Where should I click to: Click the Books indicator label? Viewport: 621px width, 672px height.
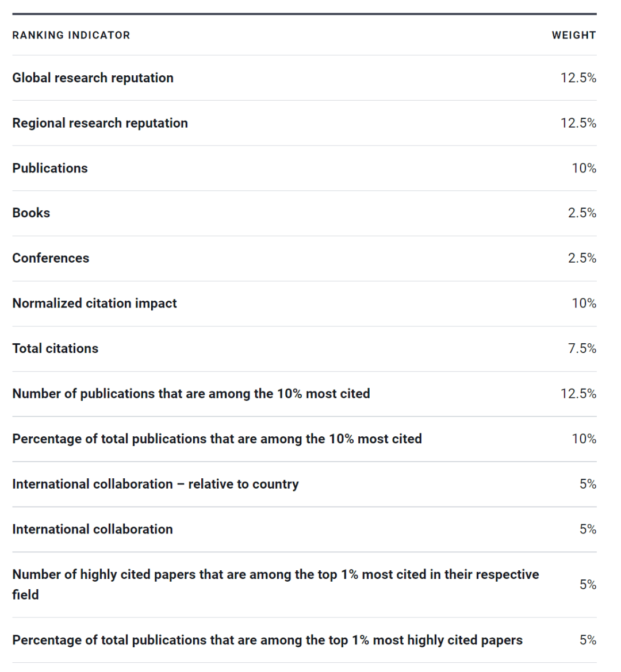click(31, 213)
